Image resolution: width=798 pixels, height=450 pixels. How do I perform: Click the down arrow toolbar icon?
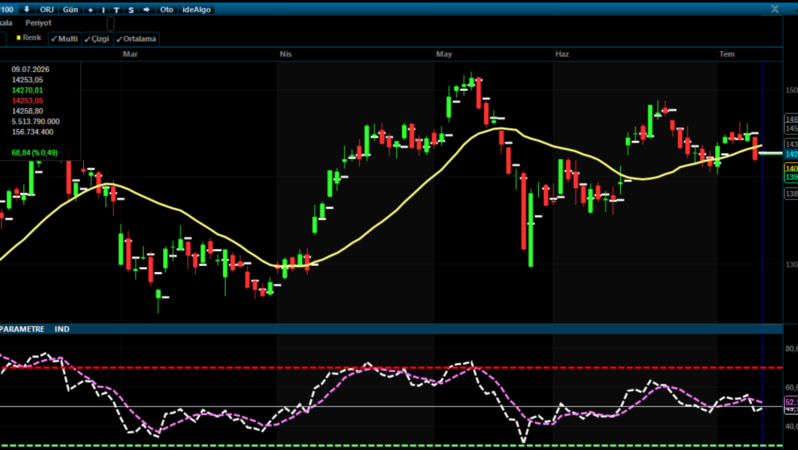(x=27, y=10)
